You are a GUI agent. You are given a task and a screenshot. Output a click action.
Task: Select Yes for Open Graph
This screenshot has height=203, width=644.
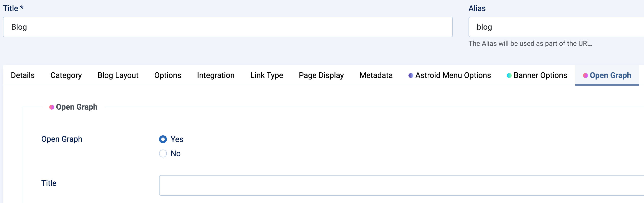coord(163,139)
